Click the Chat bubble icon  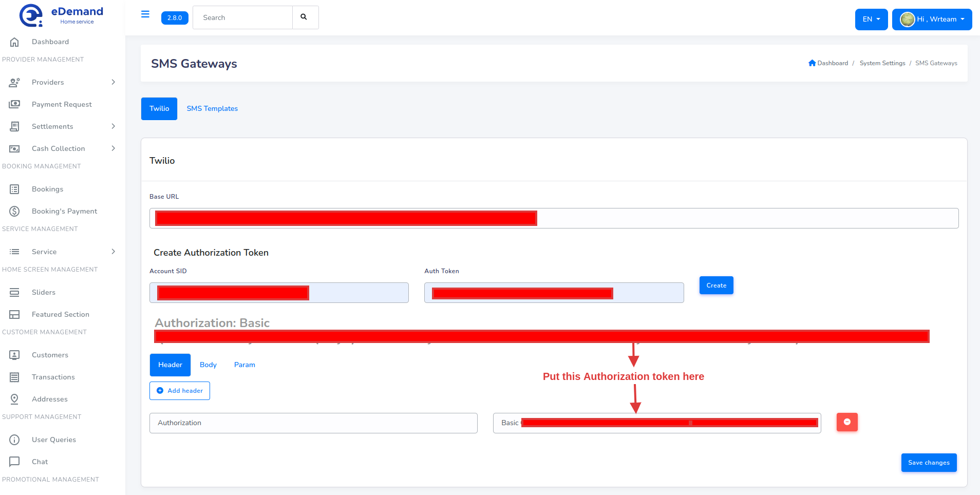(x=14, y=462)
